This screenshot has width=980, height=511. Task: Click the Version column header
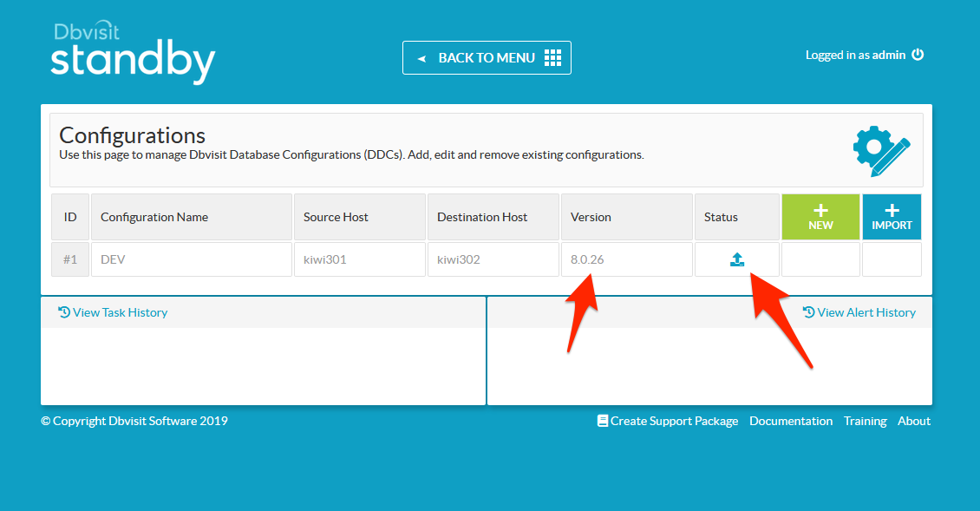coord(627,217)
